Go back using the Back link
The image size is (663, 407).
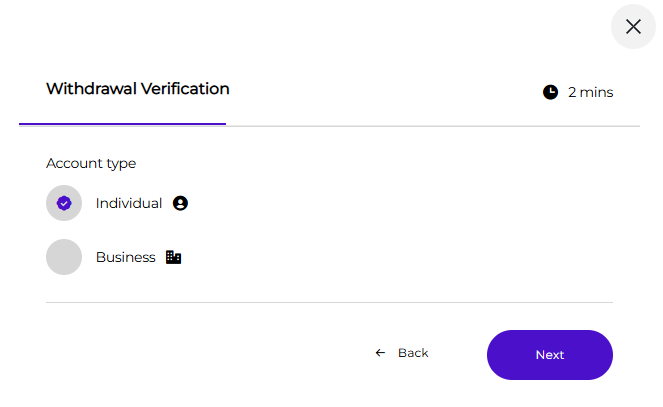[412, 353]
